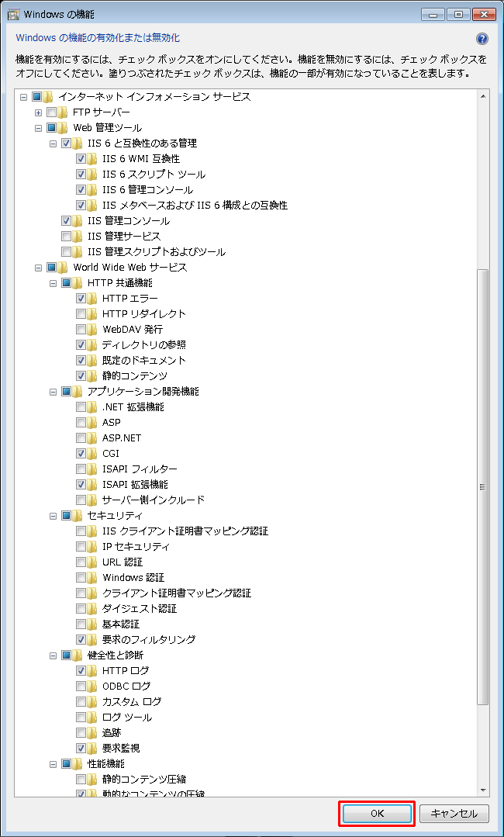
Task: Click the folder icon beside IIS 6 WMI 互換性
Action: 92,158
